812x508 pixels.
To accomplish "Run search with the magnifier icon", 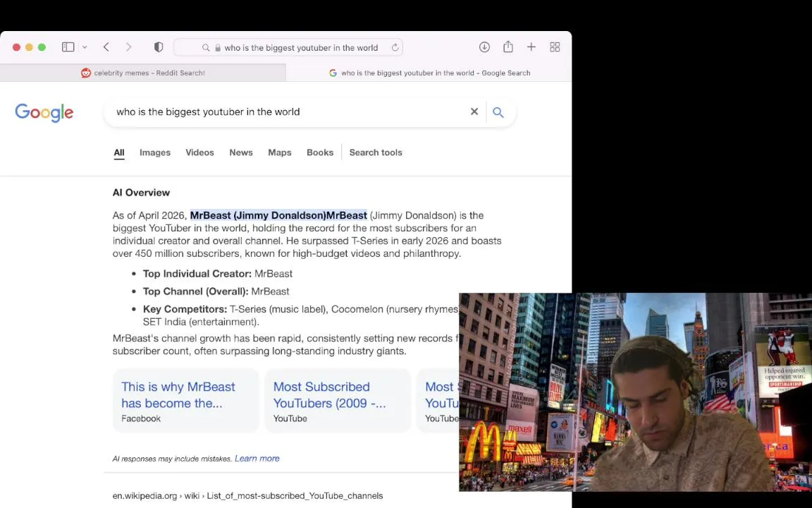I will [x=498, y=112].
